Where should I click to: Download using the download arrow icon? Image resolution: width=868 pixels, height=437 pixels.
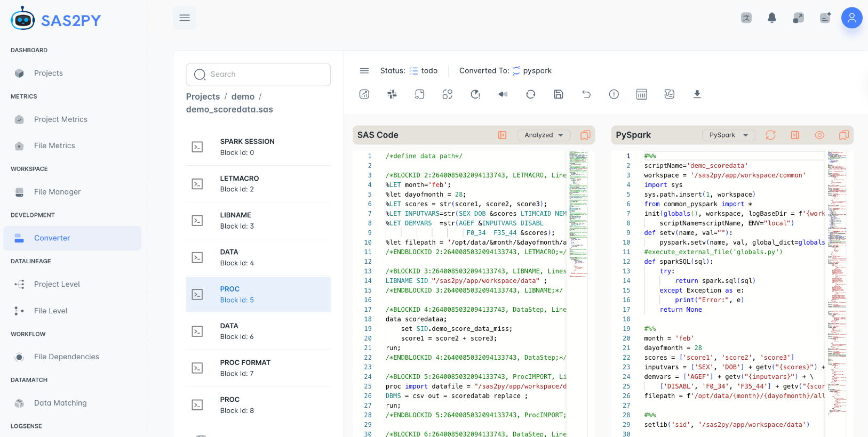tap(697, 94)
